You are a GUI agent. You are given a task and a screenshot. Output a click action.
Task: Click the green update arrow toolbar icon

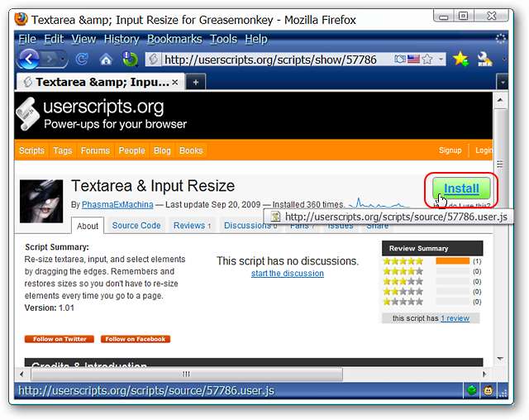pos(130,59)
